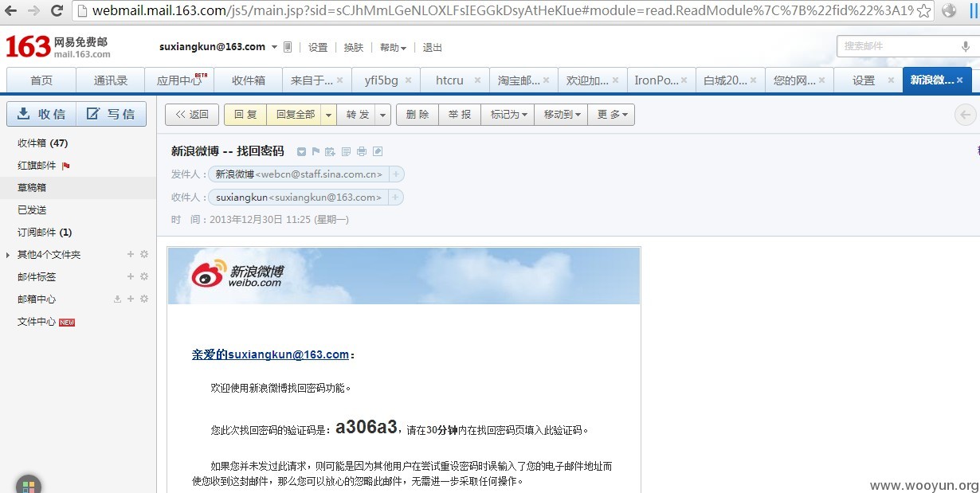Click the browser back arrow
Image resolution: width=980 pixels, height=493 pixels.
click(10, 11)
